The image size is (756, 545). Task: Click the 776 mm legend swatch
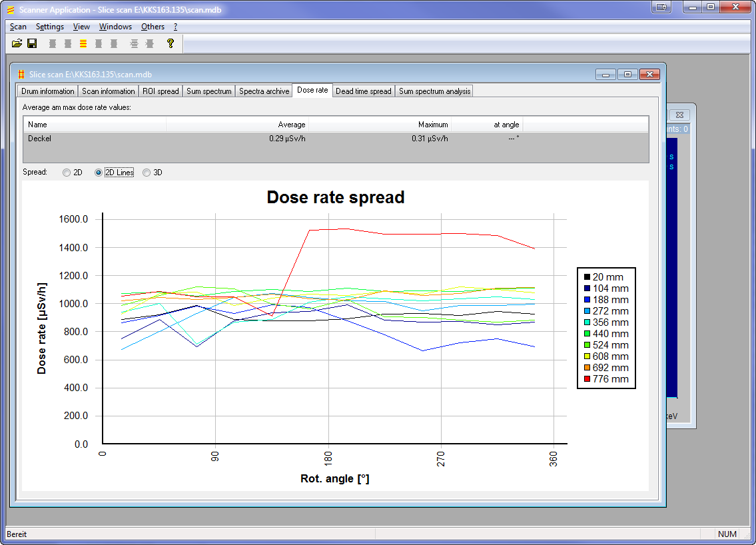(x=587, y=379)
